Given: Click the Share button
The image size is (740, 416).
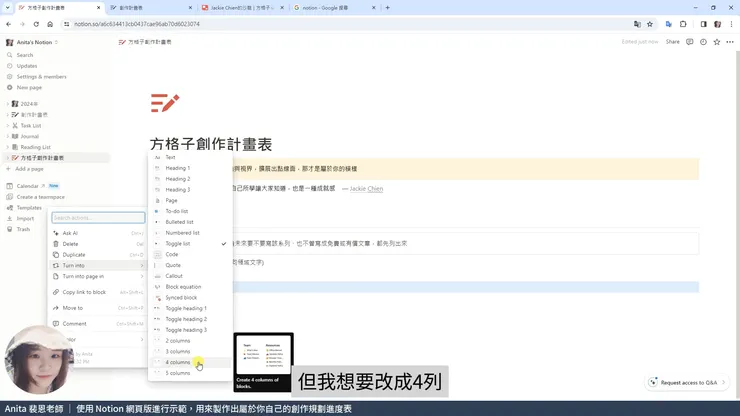Looking at the screenshot, I should [673, 42].
